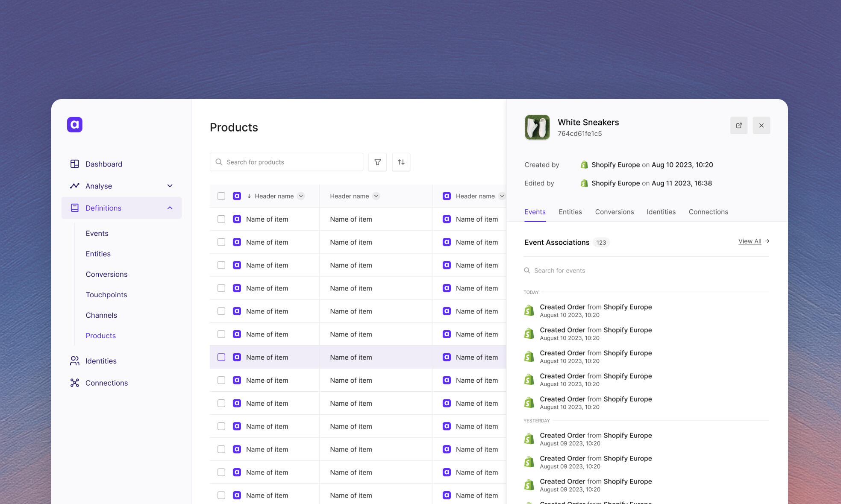Image resolution: width=841 pixels, height=504 pixels.
Task: Toggle the select-all header checkbox
Action: 221,196
